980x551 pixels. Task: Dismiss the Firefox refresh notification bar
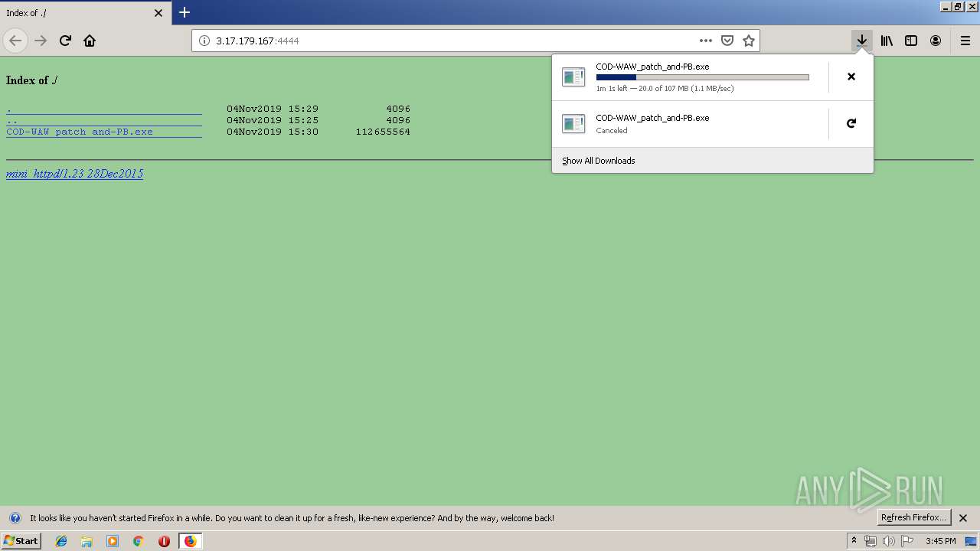(963, 518)
